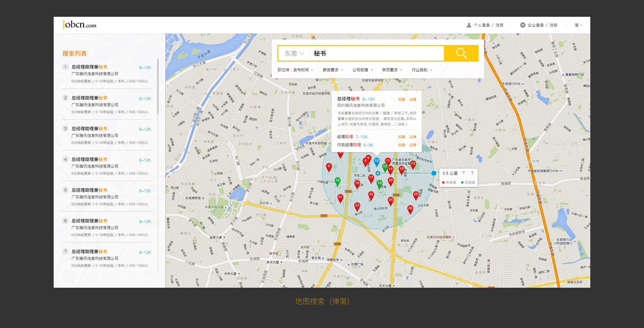Screen dimensions: 644x328
Task: Toggle the 已投递 green-dot legend filter
Action: 468,182
